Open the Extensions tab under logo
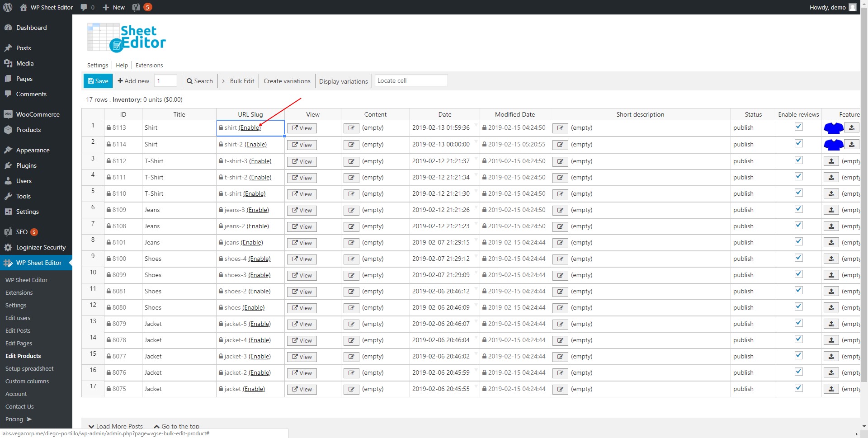868x438 pixels. tap(149, 65)
